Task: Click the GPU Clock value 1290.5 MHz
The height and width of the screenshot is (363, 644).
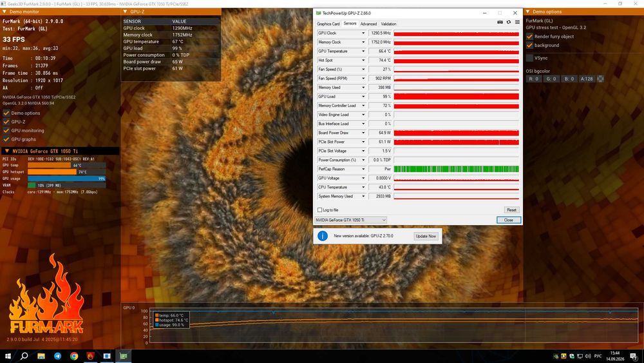Action: tap(381, 33)
